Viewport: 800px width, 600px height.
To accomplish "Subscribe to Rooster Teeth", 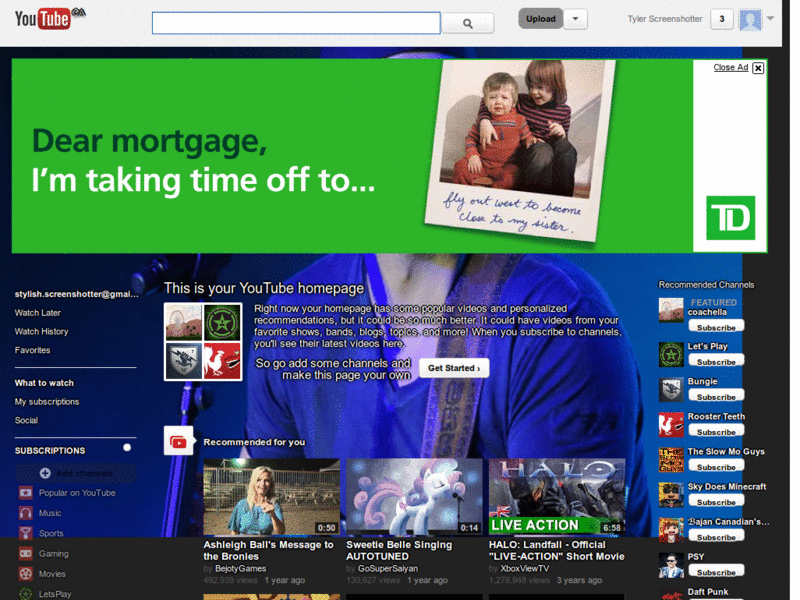I will click(716, 431).
